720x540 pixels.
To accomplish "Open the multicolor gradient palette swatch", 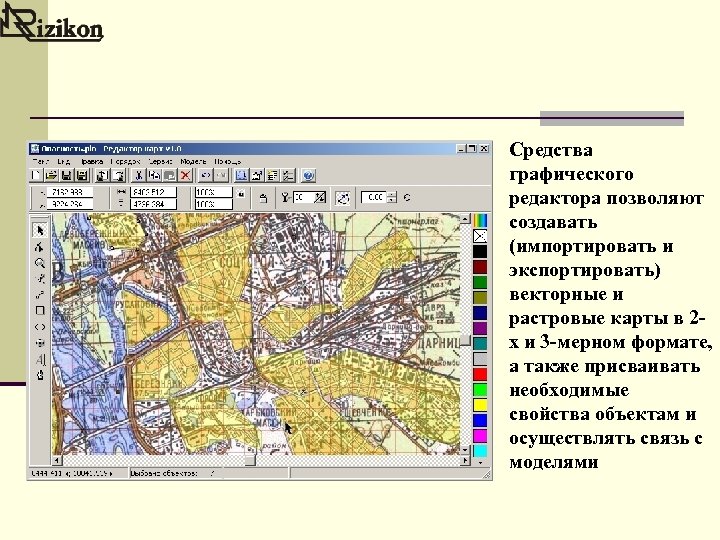I will click(480, 220).
